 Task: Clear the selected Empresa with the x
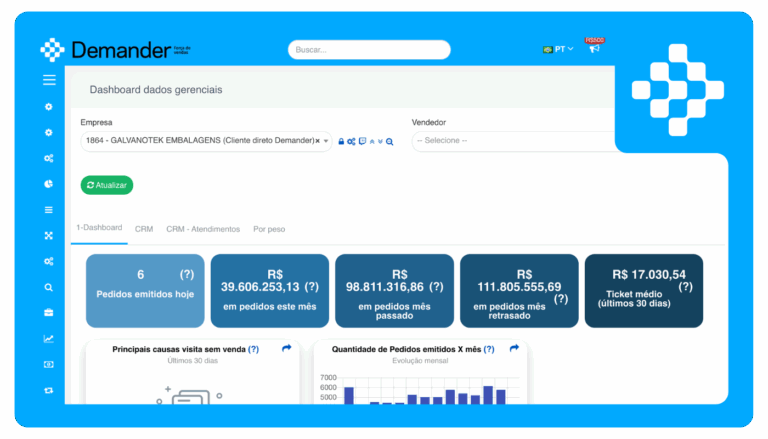tap(317, 141)
